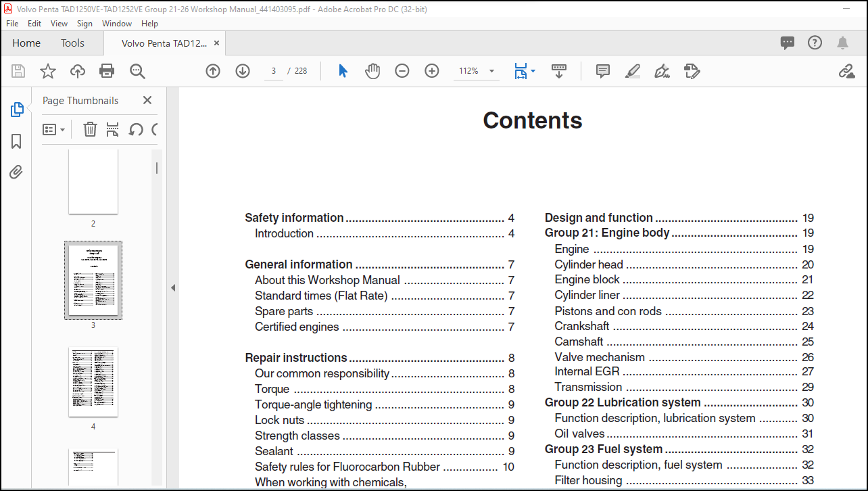Click the Crankshaft contents line
Viewport: 868px width, 491px height.
tap(684, 326)
